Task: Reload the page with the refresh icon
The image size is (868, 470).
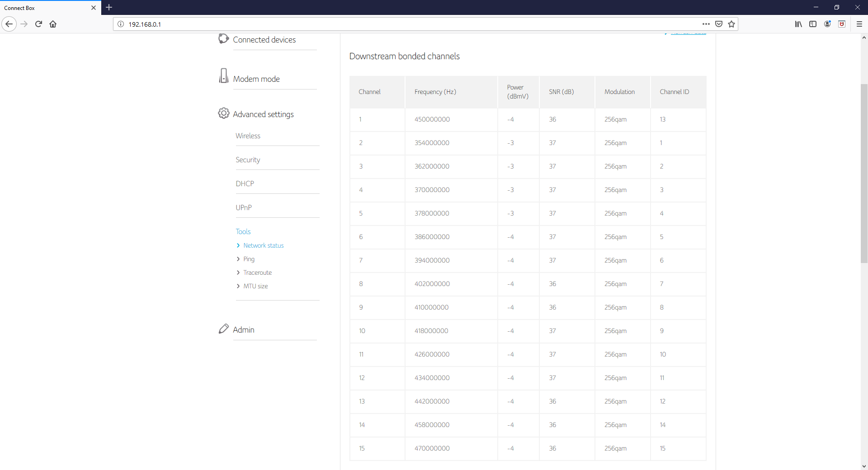Action: tap(38, 24)
